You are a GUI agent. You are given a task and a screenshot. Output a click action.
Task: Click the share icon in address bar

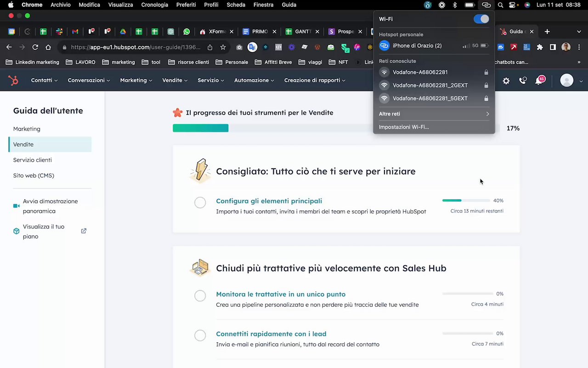pos(210,47)
